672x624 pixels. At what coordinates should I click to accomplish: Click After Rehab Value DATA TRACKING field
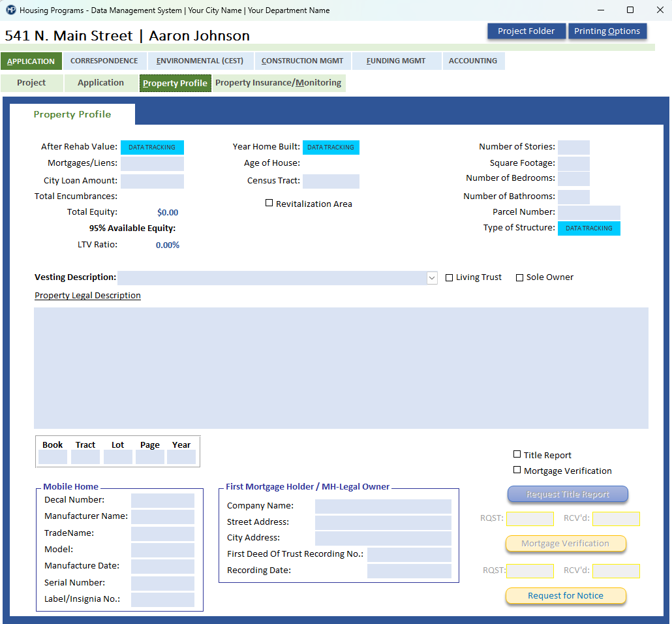152,147
